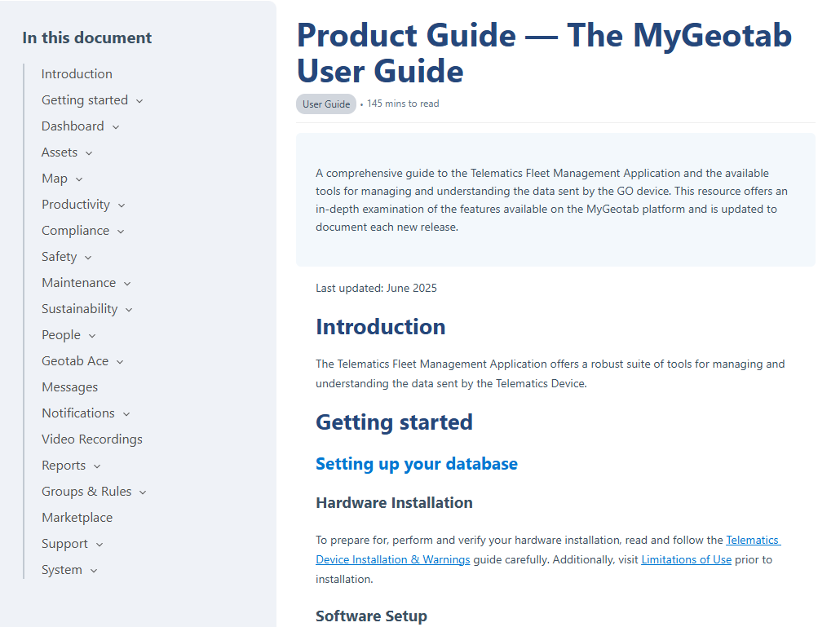The height and width of the screenshot is (627, 840).
Task: Expand the Reports navigation item
Action: (x=96, y=465)
